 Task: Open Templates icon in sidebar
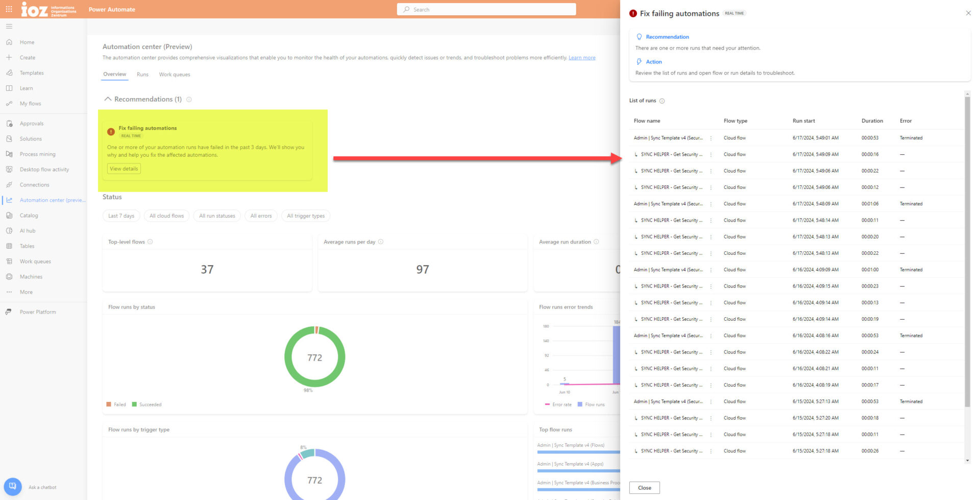click(9, 73)
